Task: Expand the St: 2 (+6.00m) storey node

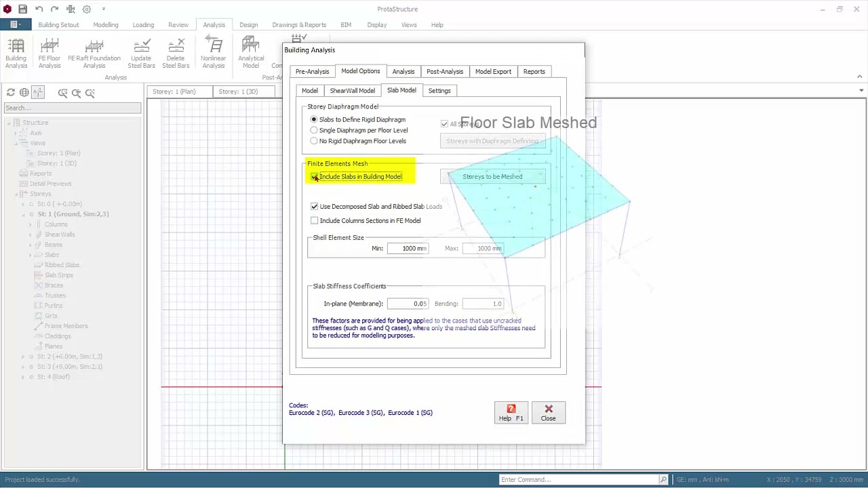Action: pyautogui.click(x=22, y=357)
